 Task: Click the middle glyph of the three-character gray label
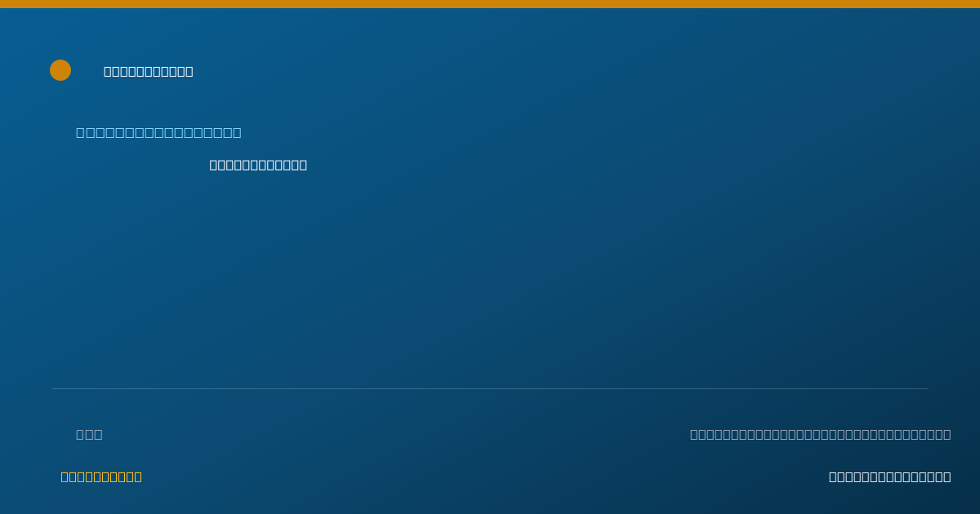click(x=89, y=434)
